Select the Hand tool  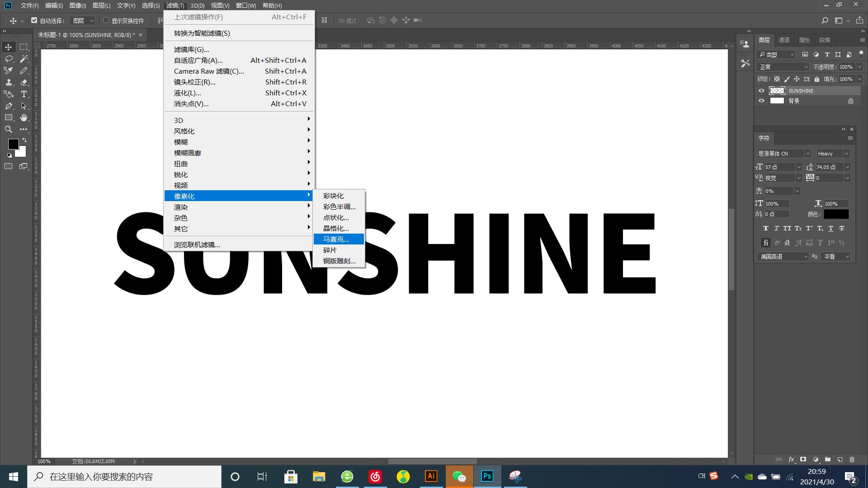pyautogui.click(x=24, y=117)
